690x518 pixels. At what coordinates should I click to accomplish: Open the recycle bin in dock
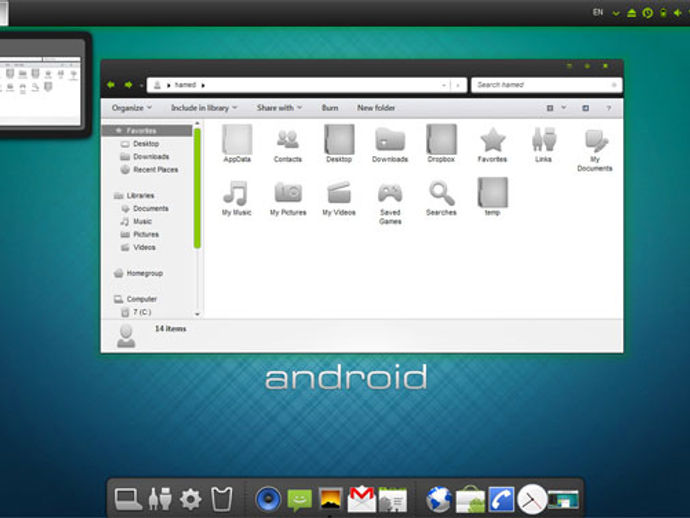[x=221, y=500]
